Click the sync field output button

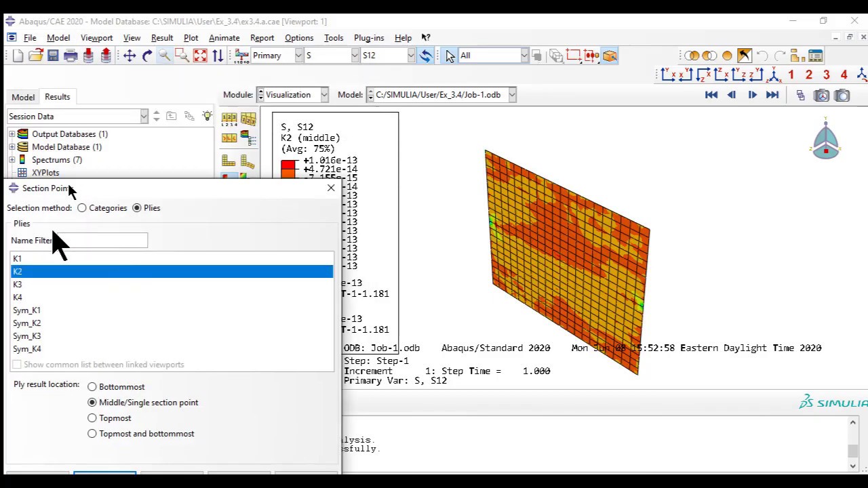click(x=426, y=56)
